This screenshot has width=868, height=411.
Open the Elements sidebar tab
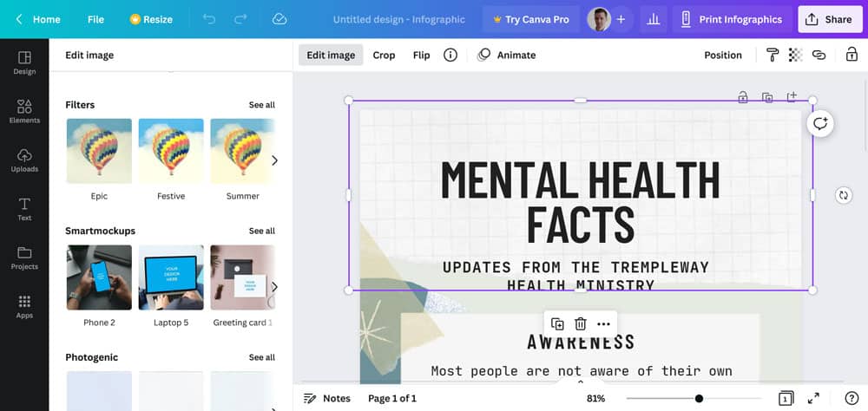click(24, 111)
